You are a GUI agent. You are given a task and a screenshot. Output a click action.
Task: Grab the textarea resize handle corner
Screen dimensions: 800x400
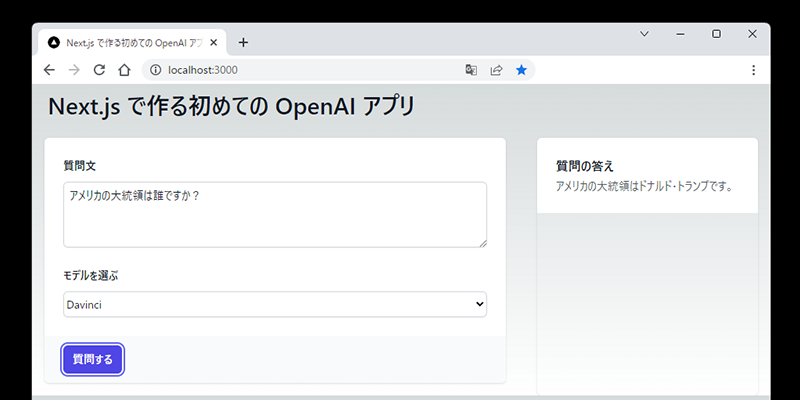(483, 243)
